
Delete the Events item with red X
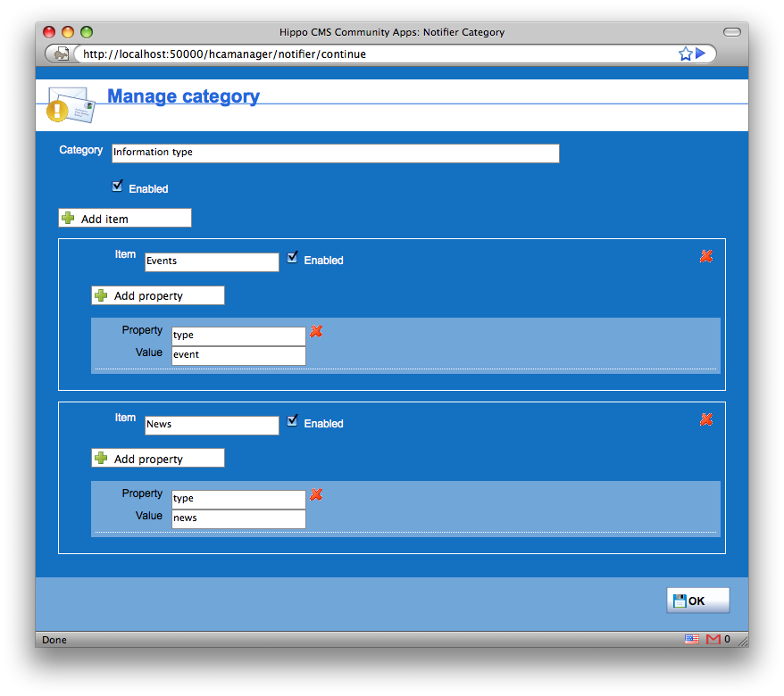click(706, 256)
